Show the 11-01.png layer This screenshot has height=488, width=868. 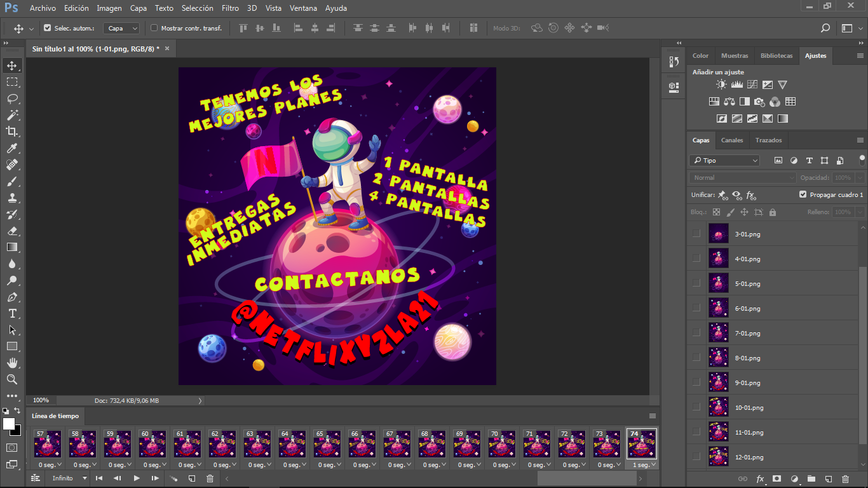point(696,432)
